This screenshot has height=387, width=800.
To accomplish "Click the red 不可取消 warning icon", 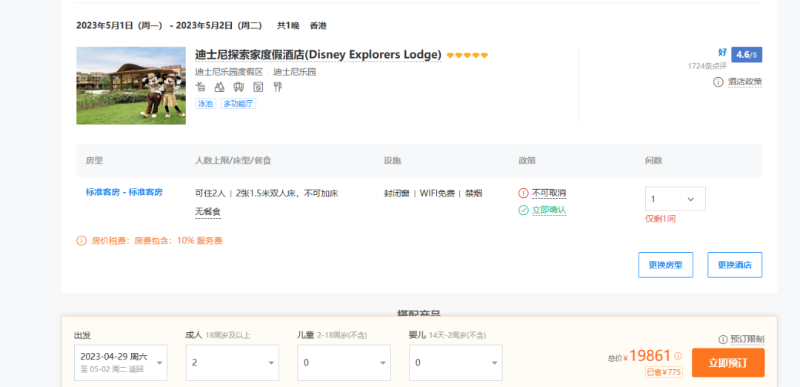I will [523, 193].
